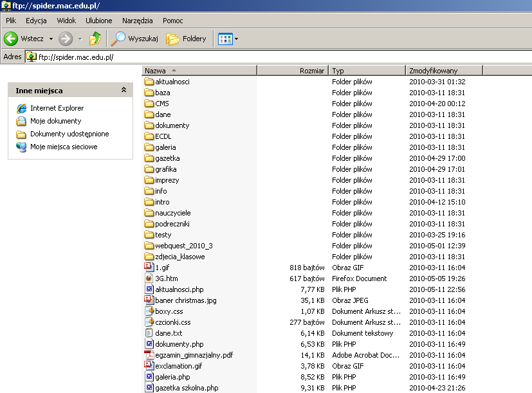Screen dimensions: 532x393
Task: Open the Plik menu
Action: point(11,21)
